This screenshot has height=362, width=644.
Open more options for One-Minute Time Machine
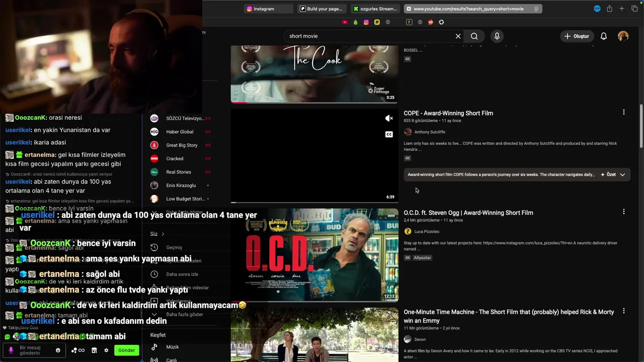[x=624, y=311]
